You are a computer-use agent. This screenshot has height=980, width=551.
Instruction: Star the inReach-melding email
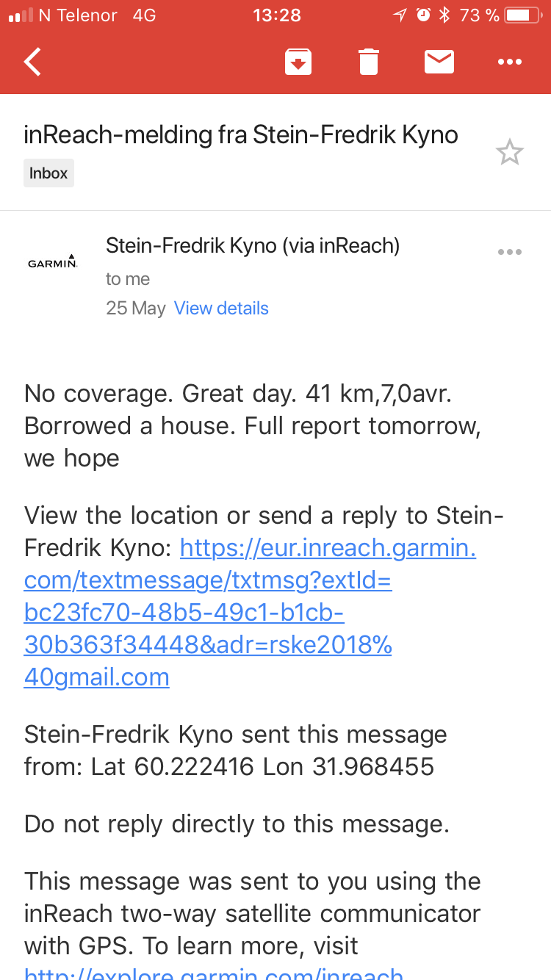(509, 153)
